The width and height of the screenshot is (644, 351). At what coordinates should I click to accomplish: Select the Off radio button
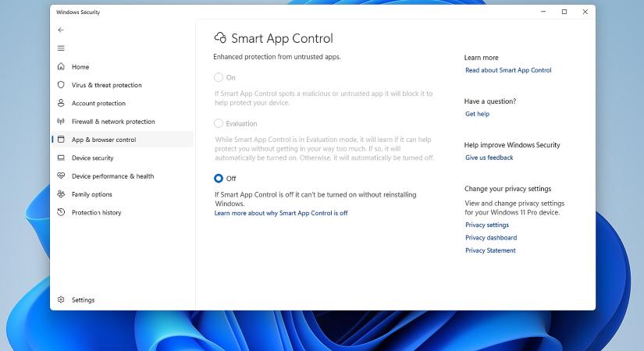(219, 178)
